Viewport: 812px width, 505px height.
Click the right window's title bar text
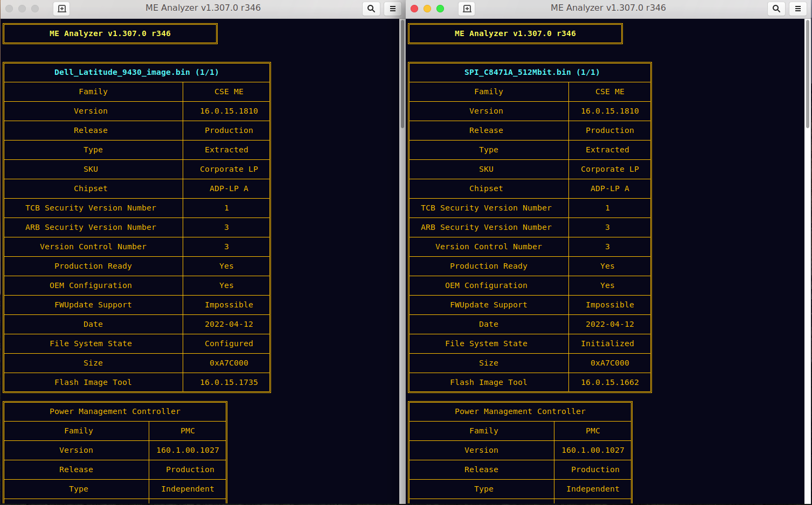608,8
